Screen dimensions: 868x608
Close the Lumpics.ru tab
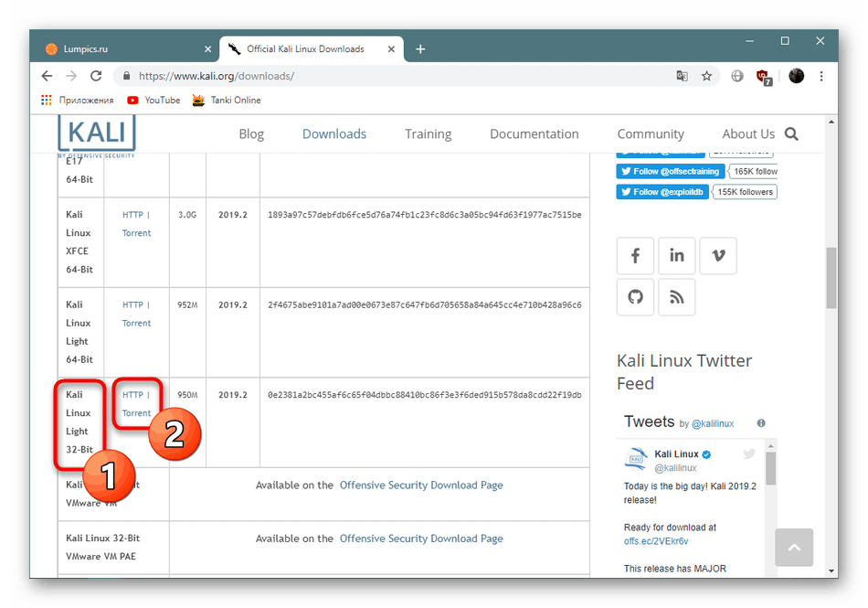(207, 49)
